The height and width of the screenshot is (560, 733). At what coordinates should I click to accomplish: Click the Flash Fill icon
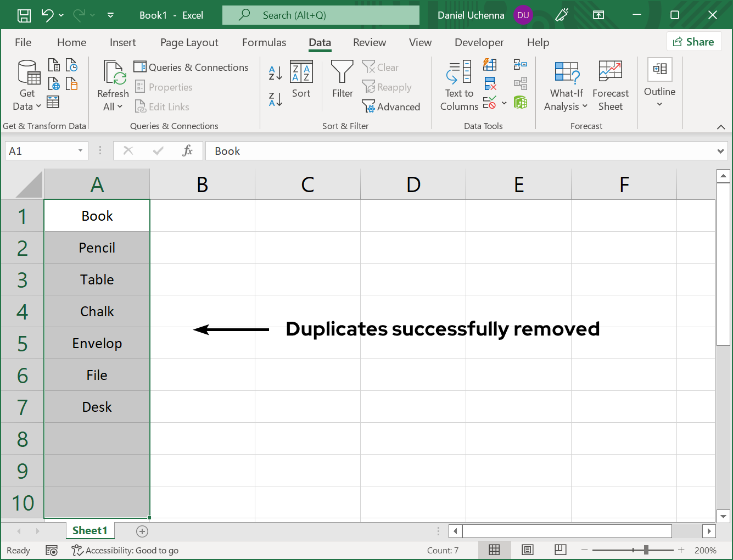[490, 64]
